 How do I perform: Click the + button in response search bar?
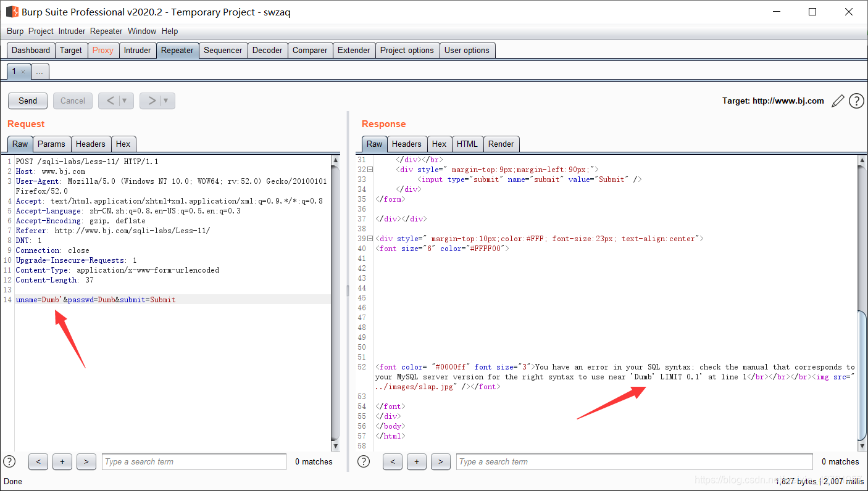(416, 461)
